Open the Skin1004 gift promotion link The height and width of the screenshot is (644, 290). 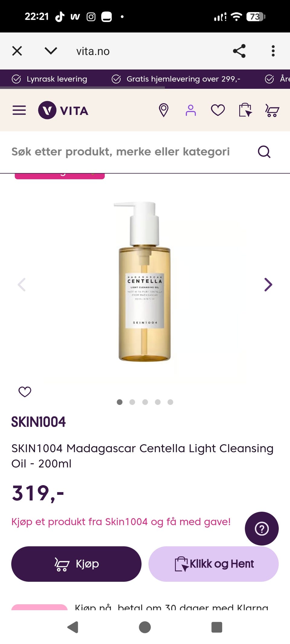121,521
